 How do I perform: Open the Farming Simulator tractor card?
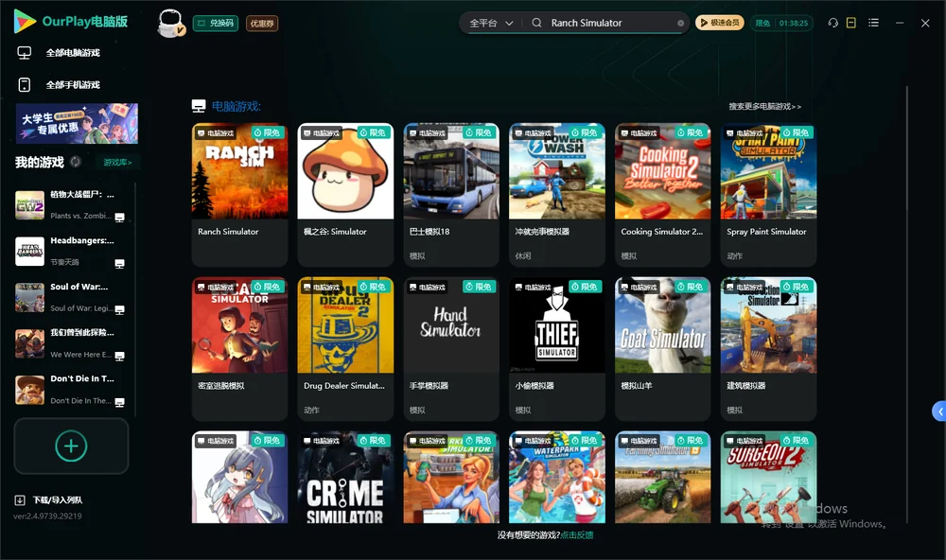point(662,478)
